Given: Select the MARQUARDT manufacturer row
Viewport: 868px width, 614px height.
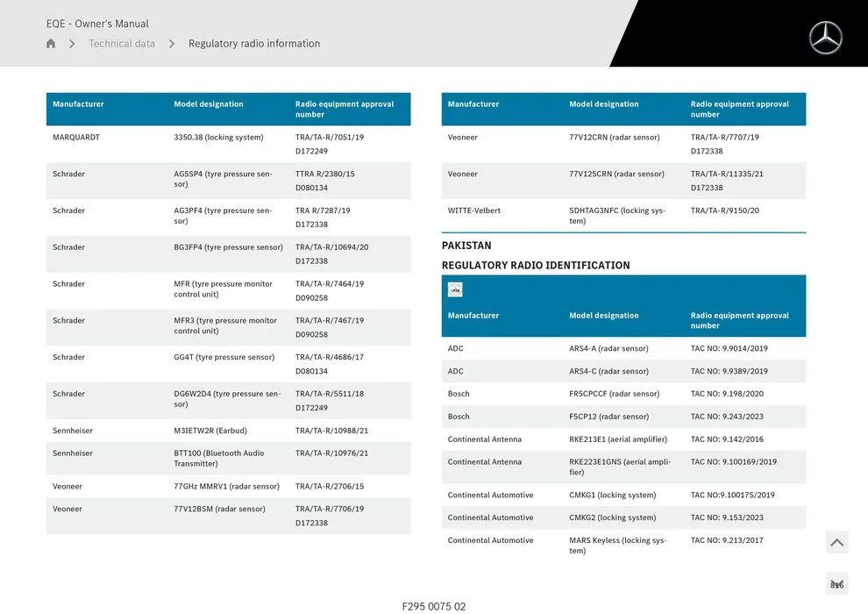Looking at the screenshot, I should [x=76, y=138].
